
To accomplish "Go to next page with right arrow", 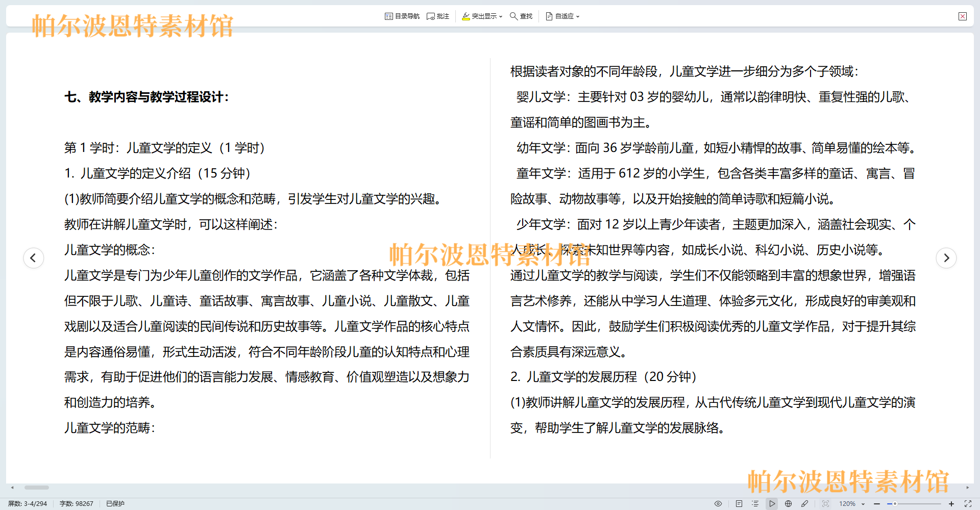I will click(946, 258).
